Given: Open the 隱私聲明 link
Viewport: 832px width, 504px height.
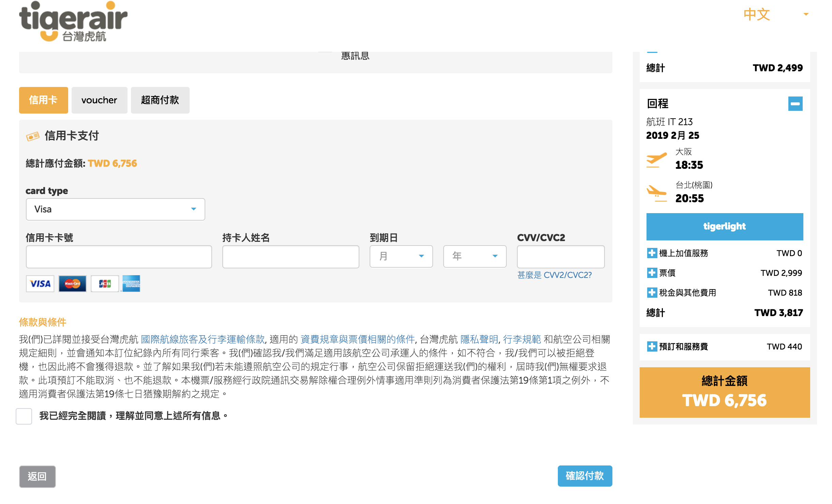Looking at the screenshot, I should [479, 339].
